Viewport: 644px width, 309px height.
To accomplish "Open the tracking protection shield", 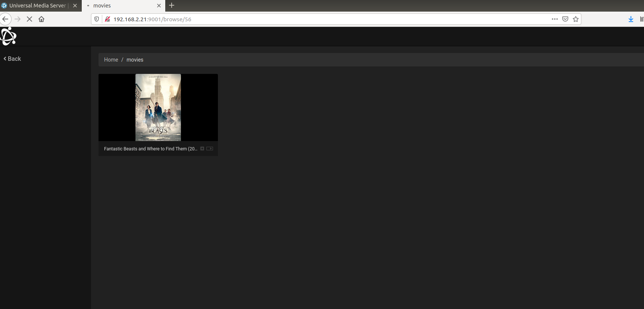I will click(97, 19).
